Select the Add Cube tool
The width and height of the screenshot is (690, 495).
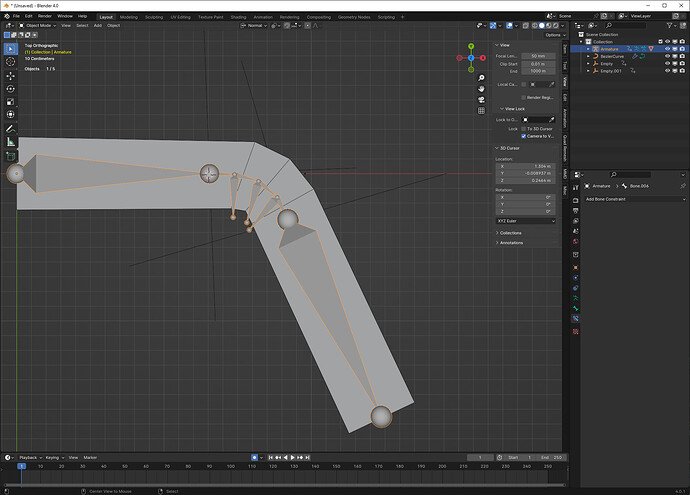pos(11,156)
